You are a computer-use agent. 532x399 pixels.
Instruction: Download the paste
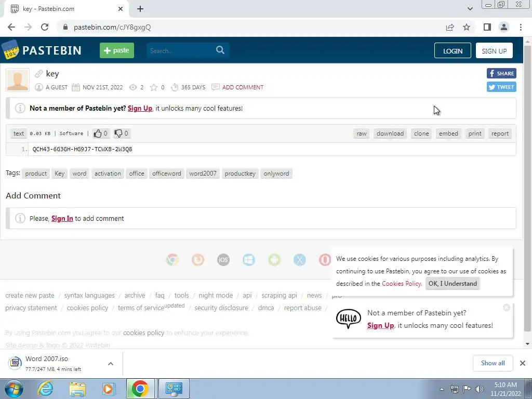click(390, 134)
